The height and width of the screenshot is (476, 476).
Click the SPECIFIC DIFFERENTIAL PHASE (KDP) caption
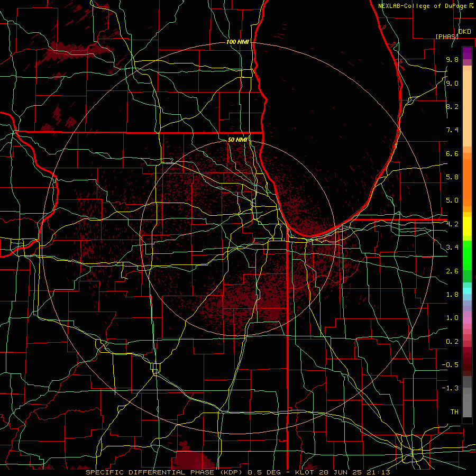pos(164,472)
